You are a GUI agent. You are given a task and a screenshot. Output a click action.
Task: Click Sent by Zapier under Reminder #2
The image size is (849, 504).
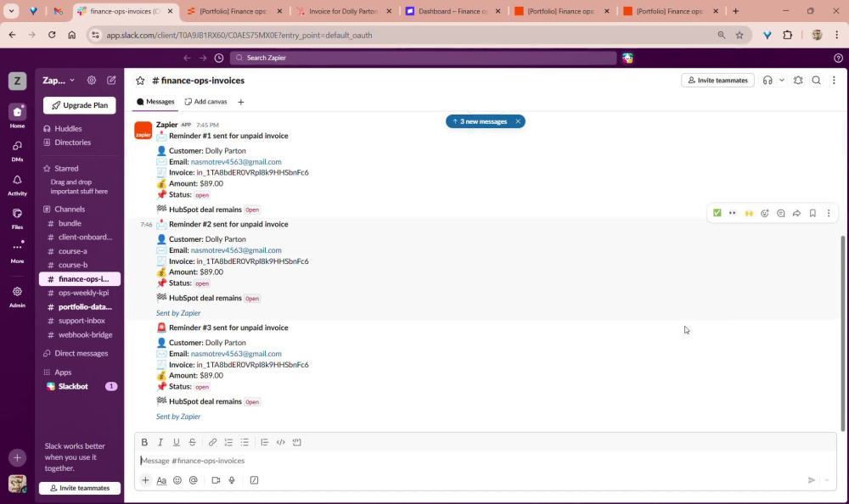(x=178, y=313)
